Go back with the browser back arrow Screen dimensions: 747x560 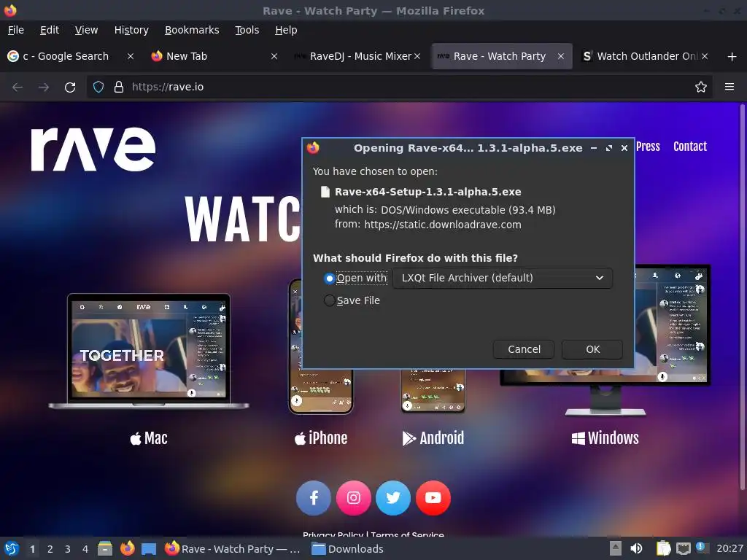tap(18, 87)
